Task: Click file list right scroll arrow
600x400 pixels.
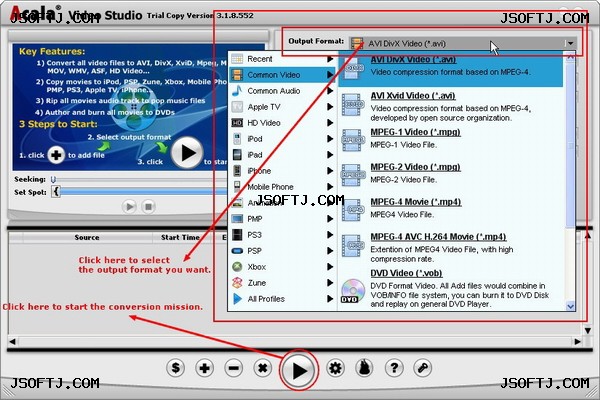Action: pos(577,341)
